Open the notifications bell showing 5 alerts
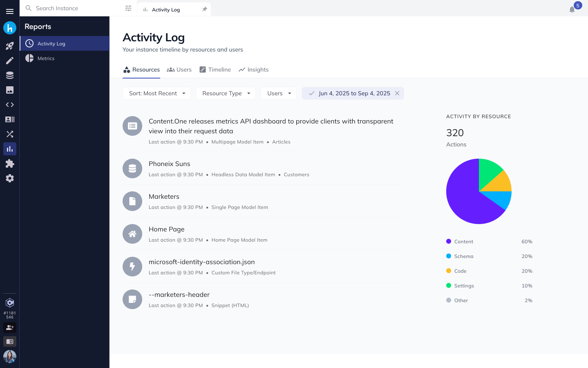This screenshot has height=368, width=588. point(572,9)
